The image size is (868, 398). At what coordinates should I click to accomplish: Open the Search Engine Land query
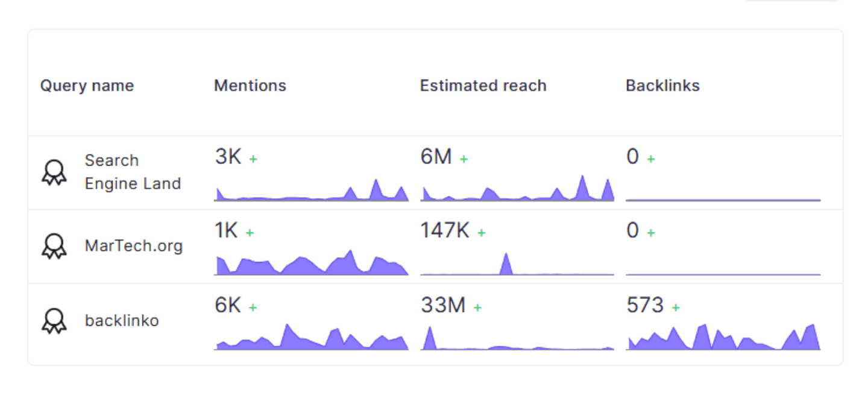click(133, 172)
